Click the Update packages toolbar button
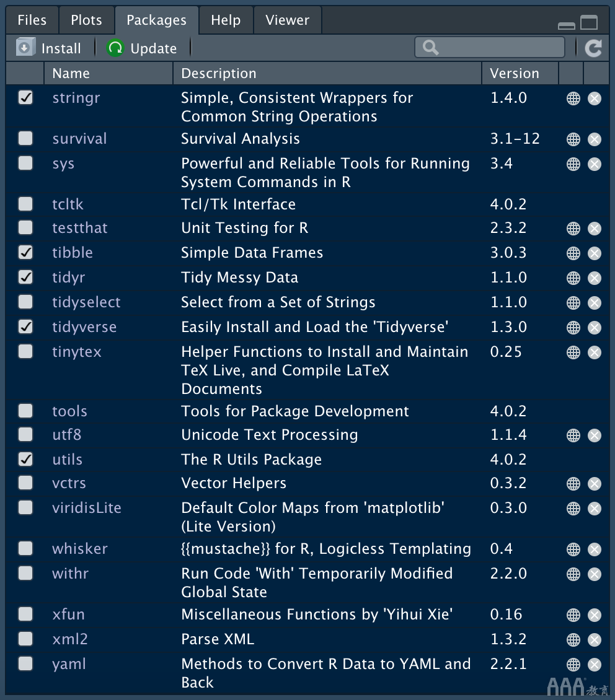This screenshot has width=615, height=700. (x=142, y=48)
